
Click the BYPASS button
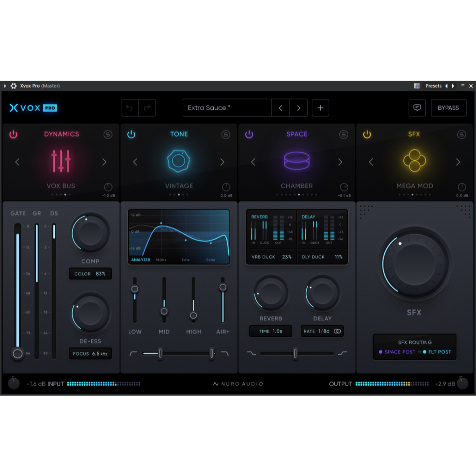click(x=449, y=108)
